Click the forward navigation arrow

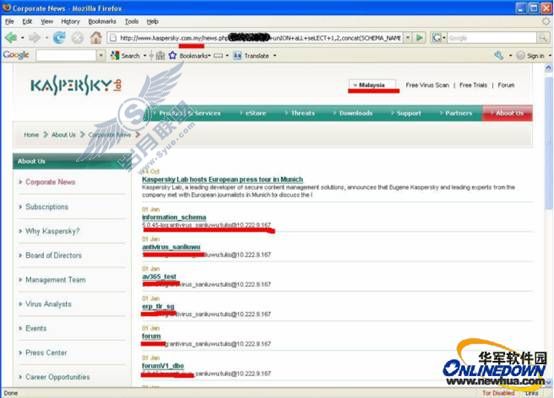tap(35, 37)
